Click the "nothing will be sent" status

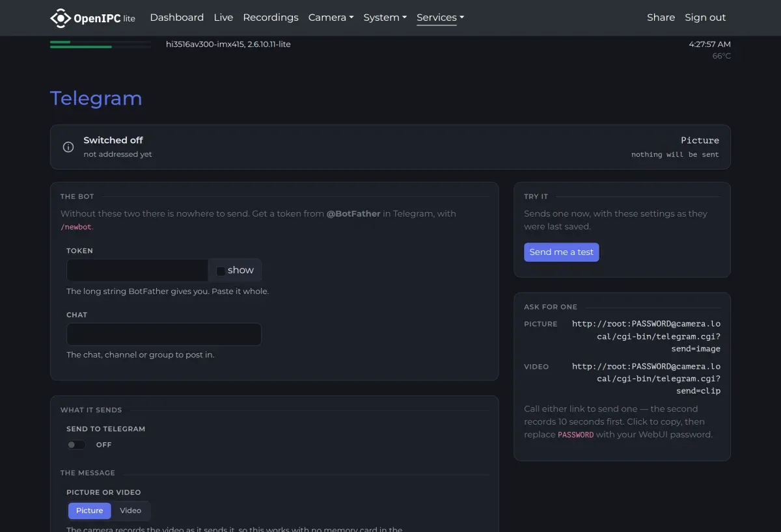[675, 155]
